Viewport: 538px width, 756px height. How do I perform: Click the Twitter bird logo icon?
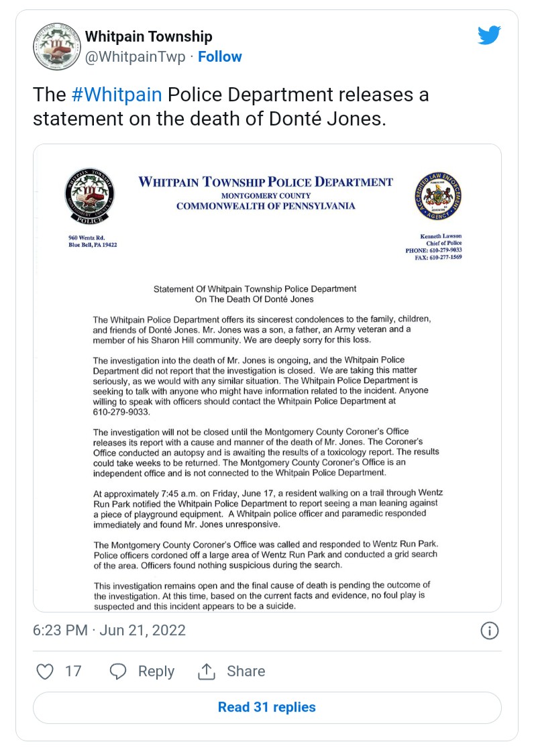tap(489, 35)
